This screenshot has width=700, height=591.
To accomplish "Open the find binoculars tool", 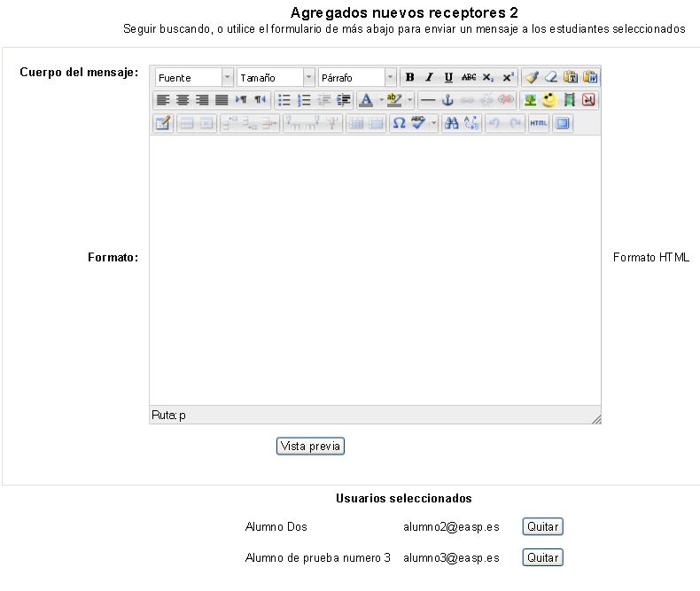I will pyautogui.click(x=452, y=123).
